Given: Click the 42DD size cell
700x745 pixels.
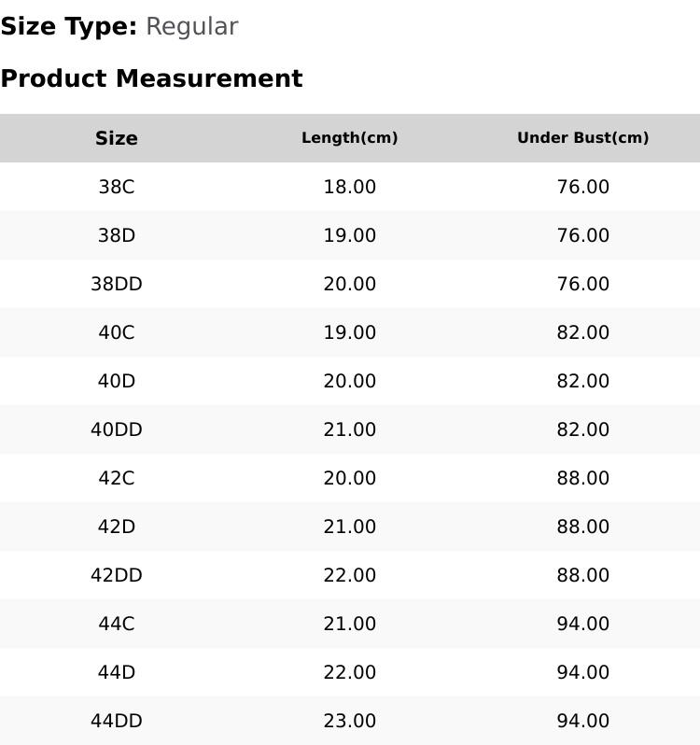Looking at the screenshot, I should click(x=117, y=575).
